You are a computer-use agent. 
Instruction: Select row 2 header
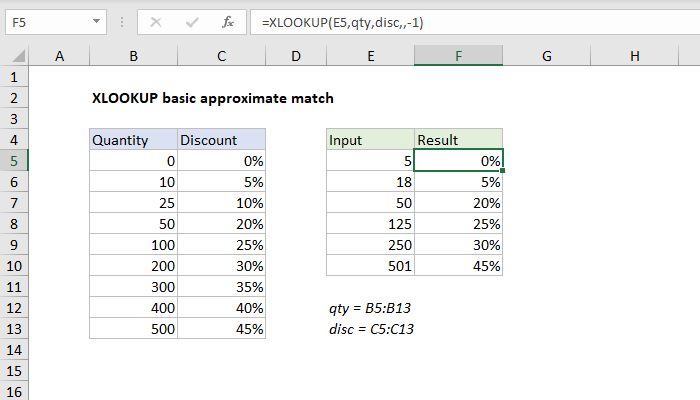pos(14,98)
